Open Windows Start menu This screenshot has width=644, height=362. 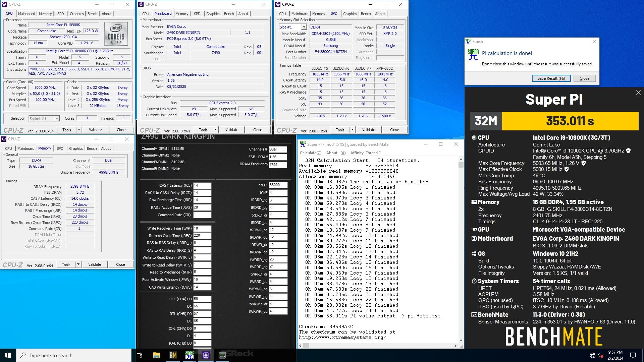(8, 355)
